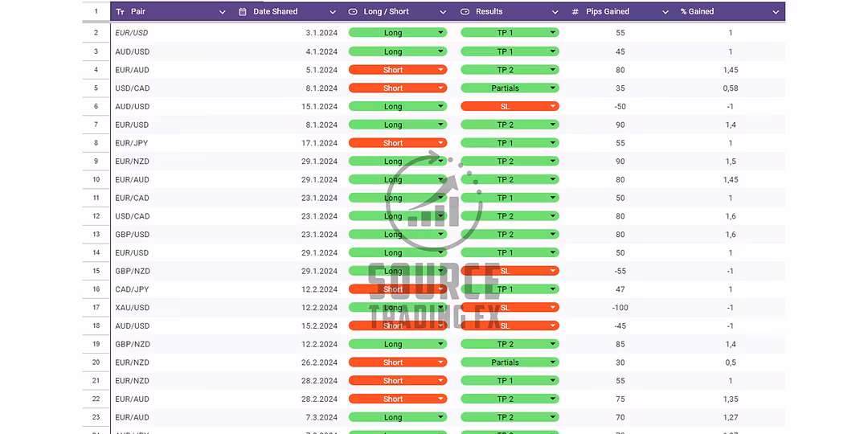The width and height of the screenshot is (868, 434).
Task: Open the Long / Short column header chevron
Action: pos(443,12)
